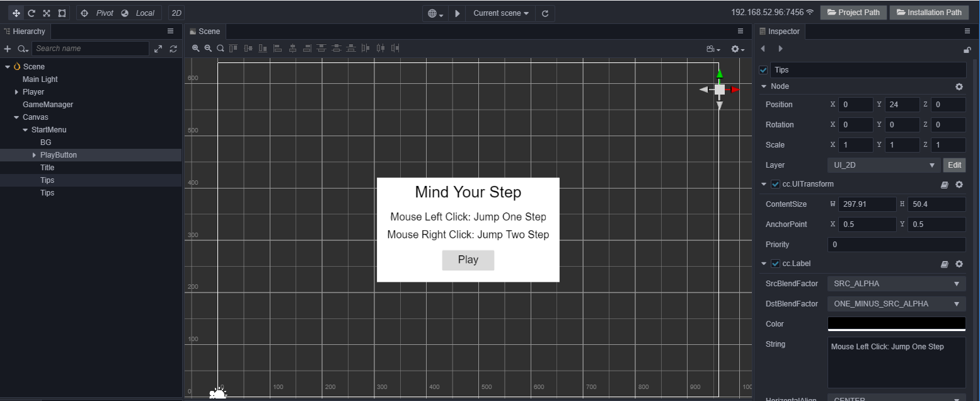Viewport: 980px width, 401px height.
Task: Collapse the Scene root node
Action: [8, 67]
